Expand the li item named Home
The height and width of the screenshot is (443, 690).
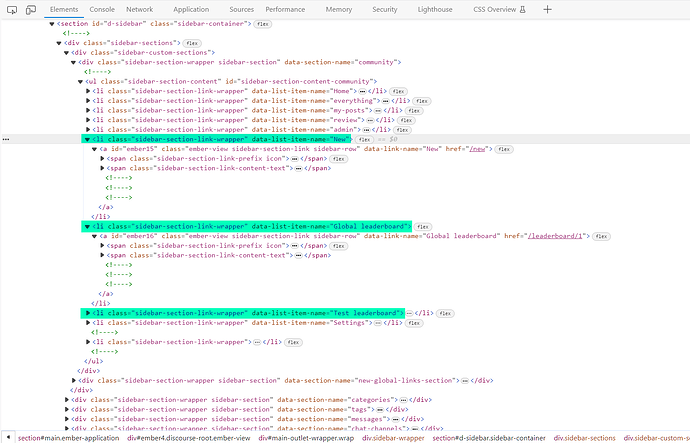88,91
